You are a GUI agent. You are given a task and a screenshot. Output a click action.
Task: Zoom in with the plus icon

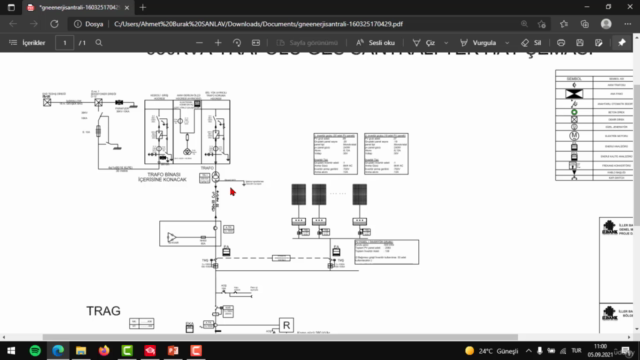(218, 43)
